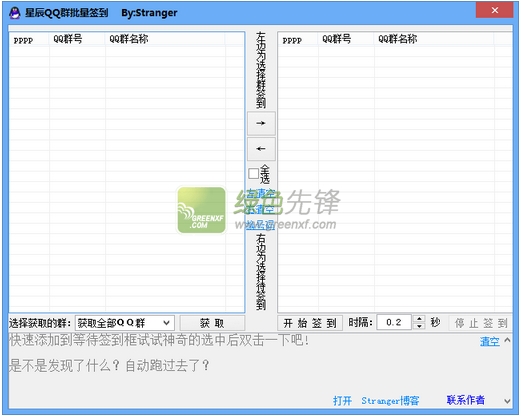This screenshot has height=416, width=521.
Task: Click the 右清空 link
Action: click(x=261, y=209)
